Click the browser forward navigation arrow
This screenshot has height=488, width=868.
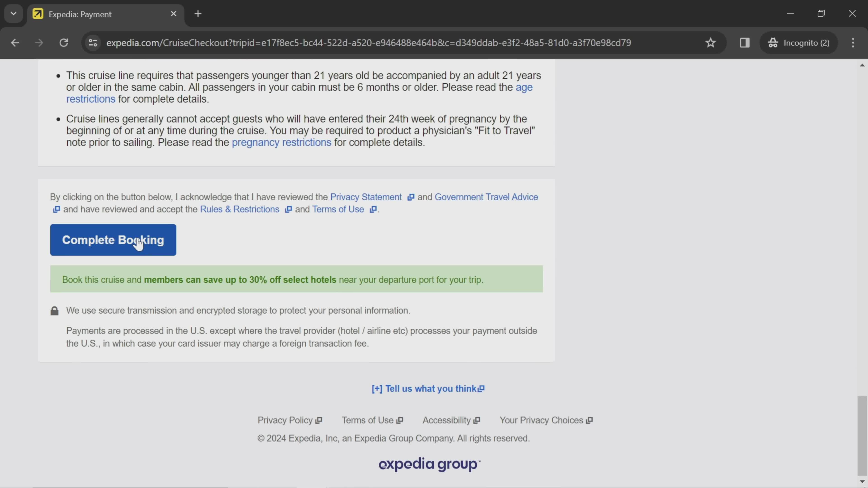click(38, 42)
